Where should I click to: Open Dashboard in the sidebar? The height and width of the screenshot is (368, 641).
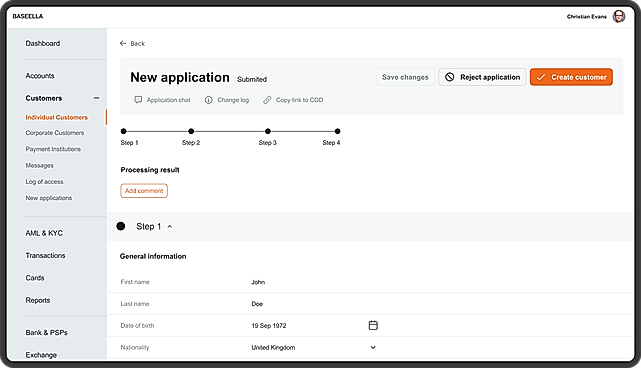[43, 43]
